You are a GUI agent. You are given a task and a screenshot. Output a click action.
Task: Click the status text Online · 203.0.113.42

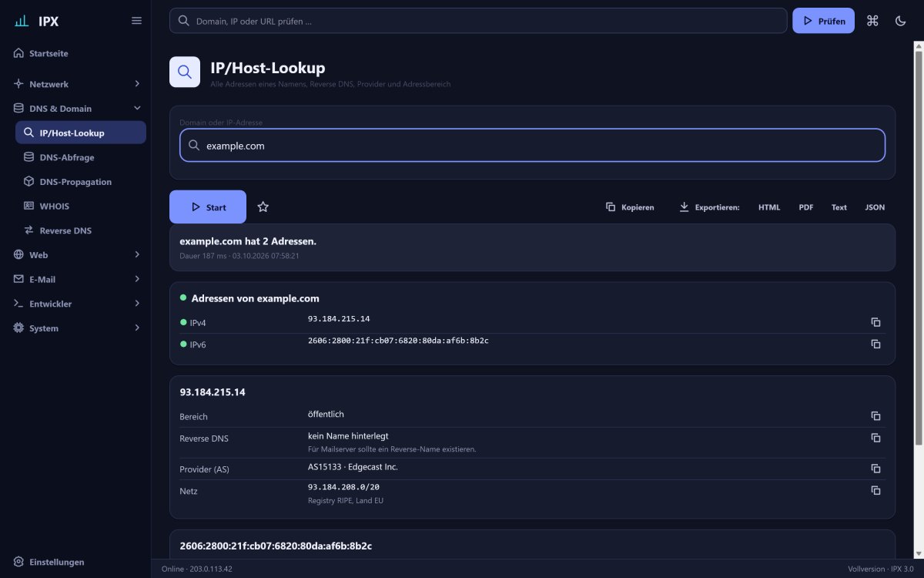(x=196, y=569)
